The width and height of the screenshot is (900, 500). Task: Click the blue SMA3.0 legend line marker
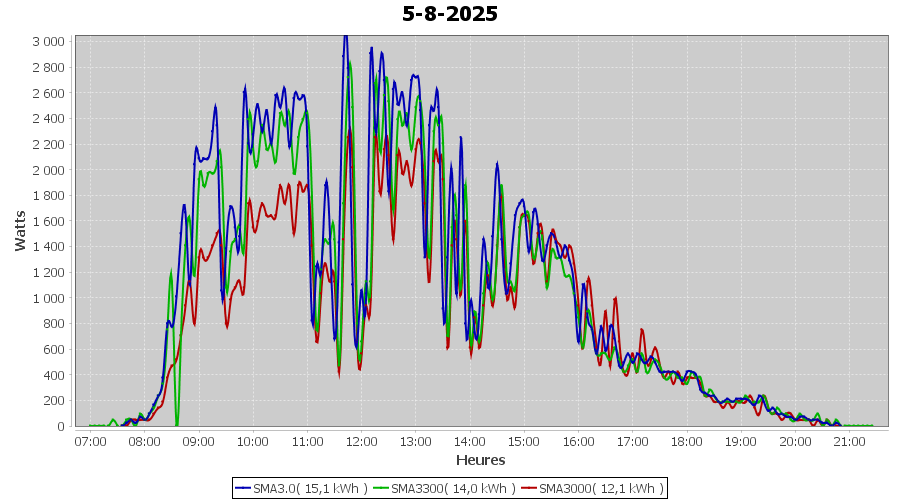tap(243, 489)
